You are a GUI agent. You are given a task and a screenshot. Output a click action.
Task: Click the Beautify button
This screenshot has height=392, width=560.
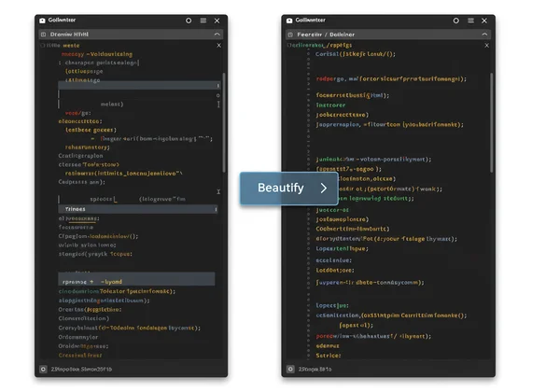click(x=289, y=189)
